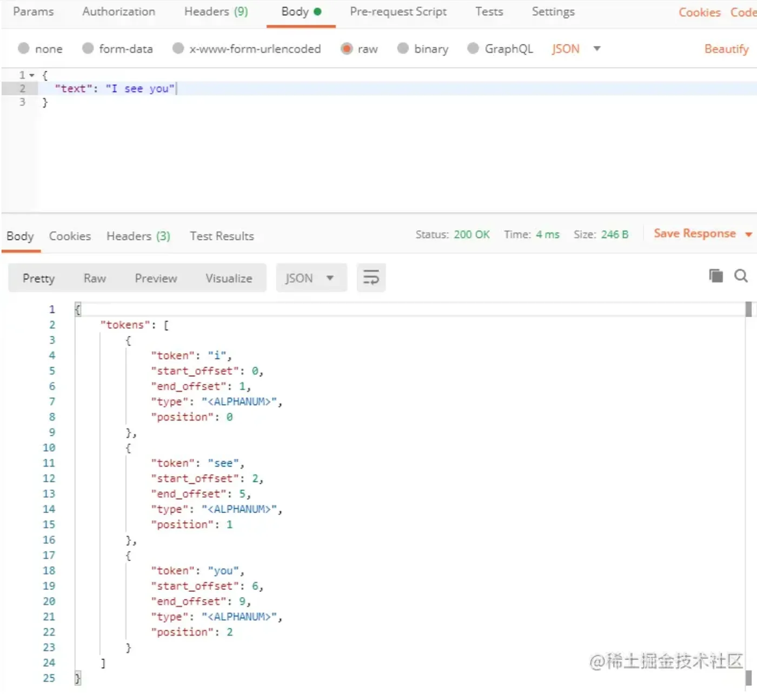Click the Beautify link
The height and width of the screenshot is (700, 757).
726,49
